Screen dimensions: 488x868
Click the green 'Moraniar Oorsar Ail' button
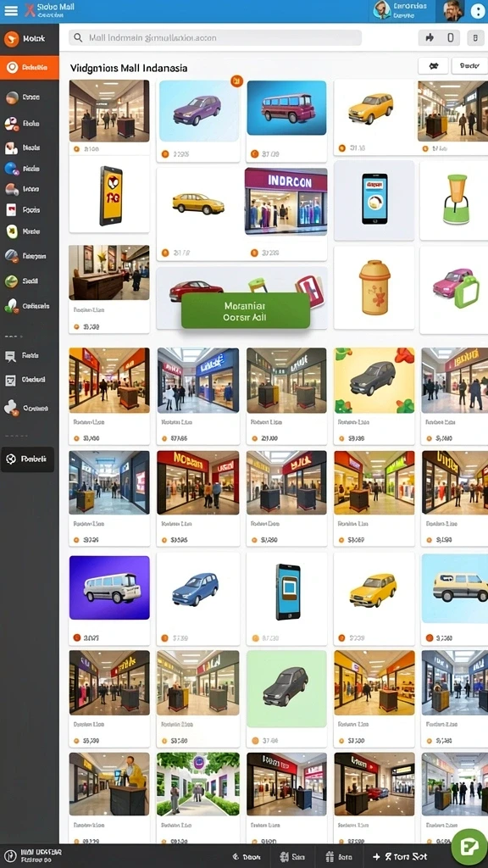[x=245, y=310]
